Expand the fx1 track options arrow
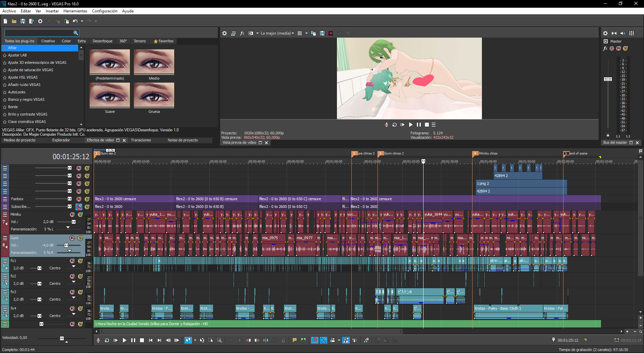This screenshot has width=644, height=353. click(x=73, y=267)
